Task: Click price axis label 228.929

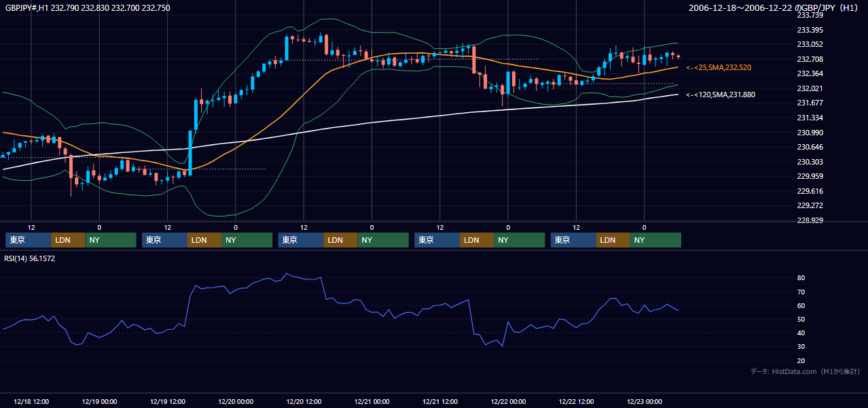Action: point(810,220)
